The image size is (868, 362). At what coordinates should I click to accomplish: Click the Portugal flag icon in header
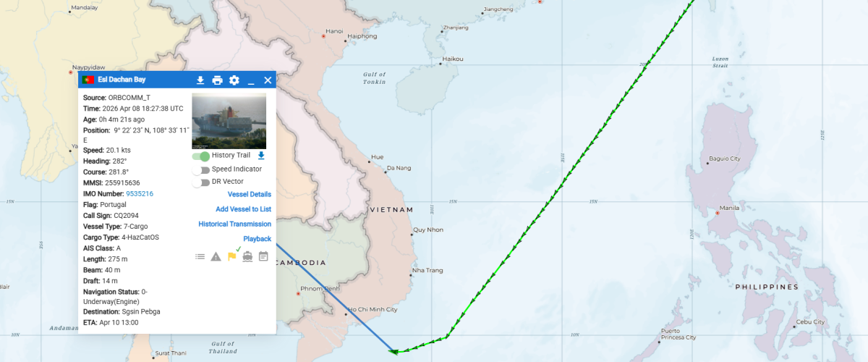(88, 80)
